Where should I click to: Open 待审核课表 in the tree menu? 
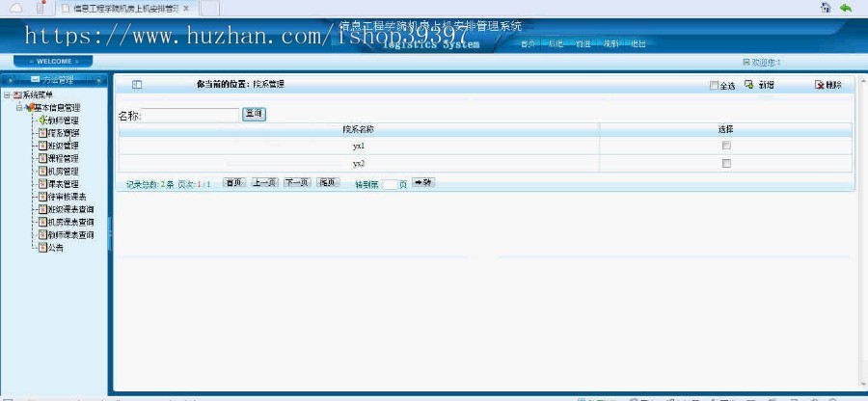click(x=67, y=197)
